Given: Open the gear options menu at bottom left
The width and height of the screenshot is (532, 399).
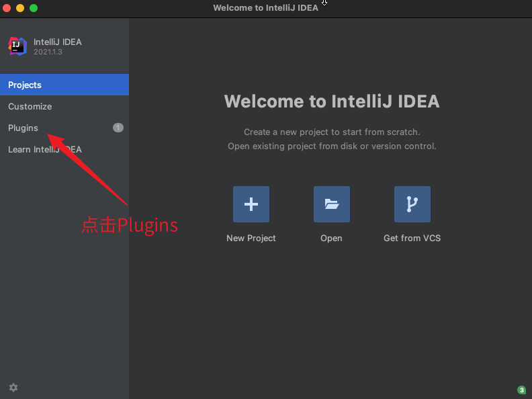Looking at the screenshot, I should coord(13,388).
